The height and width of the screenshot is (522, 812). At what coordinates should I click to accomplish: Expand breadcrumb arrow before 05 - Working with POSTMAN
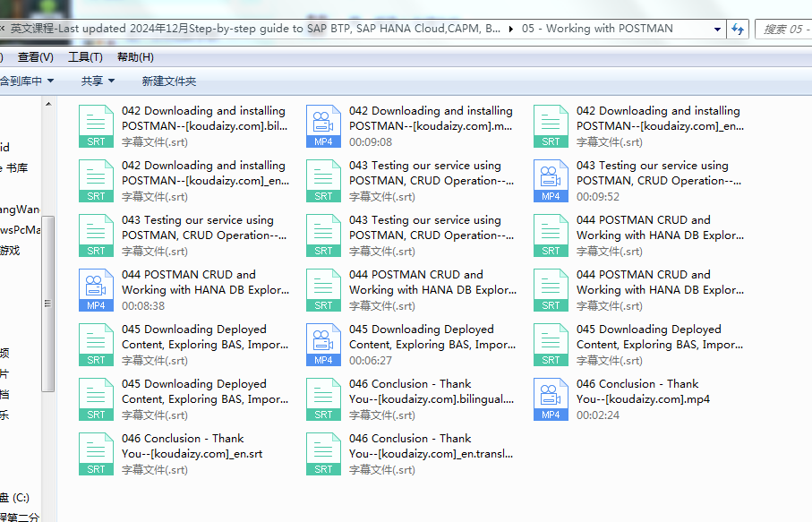coord(511,29)
